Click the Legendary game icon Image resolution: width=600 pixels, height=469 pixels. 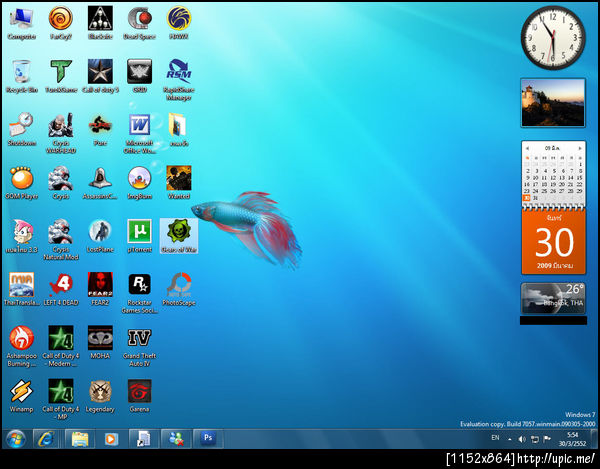[100, 395]
